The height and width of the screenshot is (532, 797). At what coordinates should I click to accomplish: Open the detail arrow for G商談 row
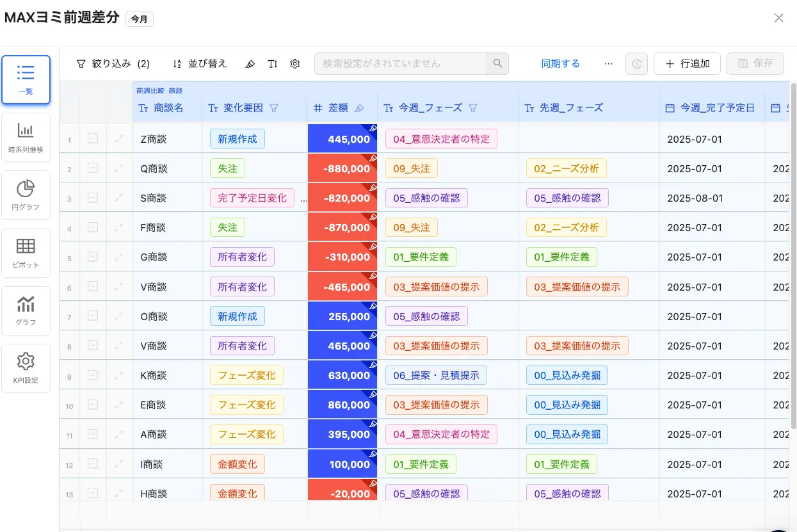(x=118, y=257)
